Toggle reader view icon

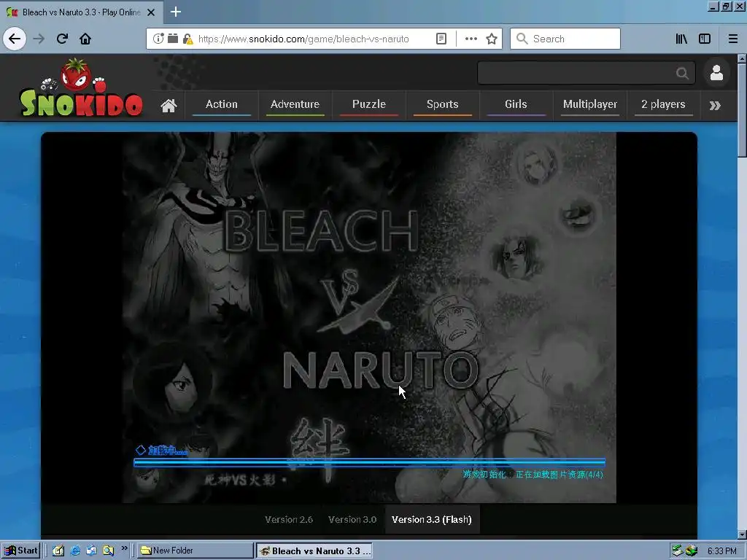coord(441,39)
